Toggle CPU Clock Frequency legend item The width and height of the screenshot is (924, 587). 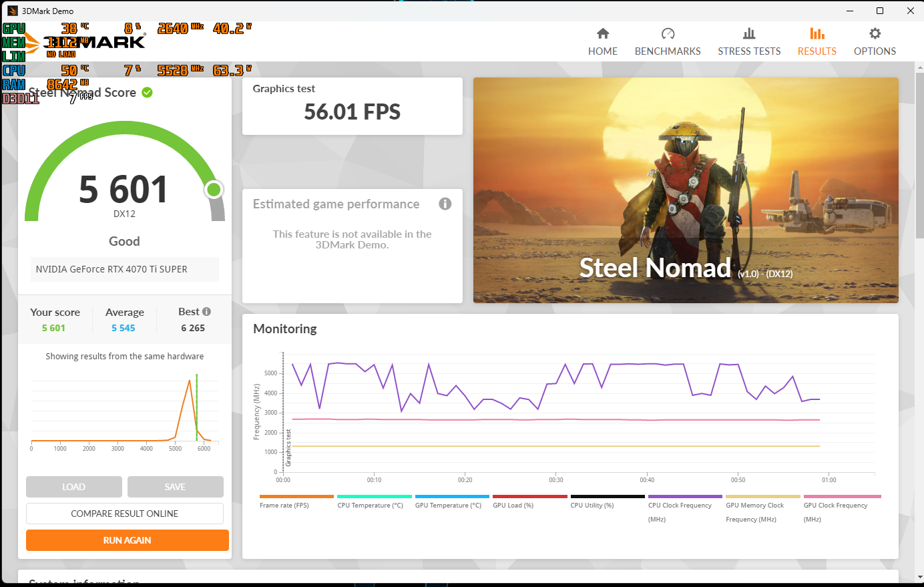[x=685, y=509]
